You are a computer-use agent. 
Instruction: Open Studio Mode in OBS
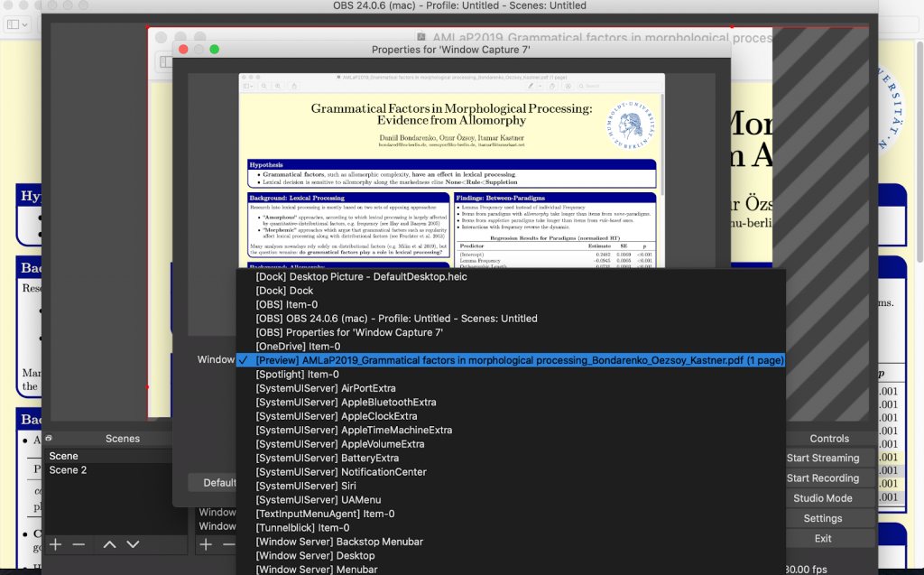pyautogui.click(x=830, y=498)
